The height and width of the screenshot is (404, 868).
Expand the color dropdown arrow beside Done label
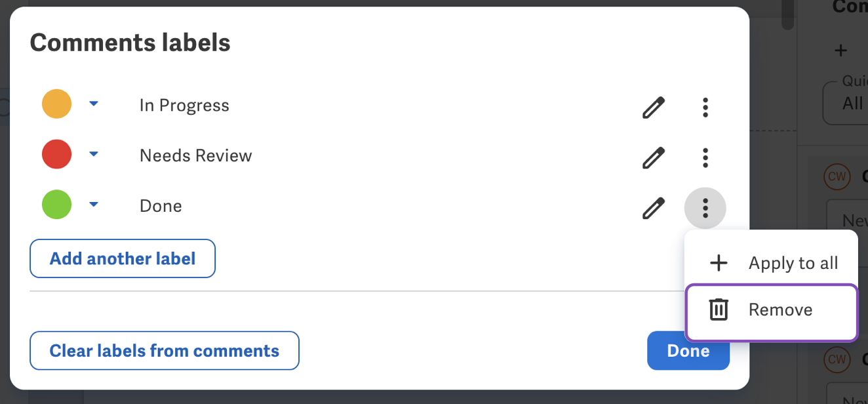point(94,205)
